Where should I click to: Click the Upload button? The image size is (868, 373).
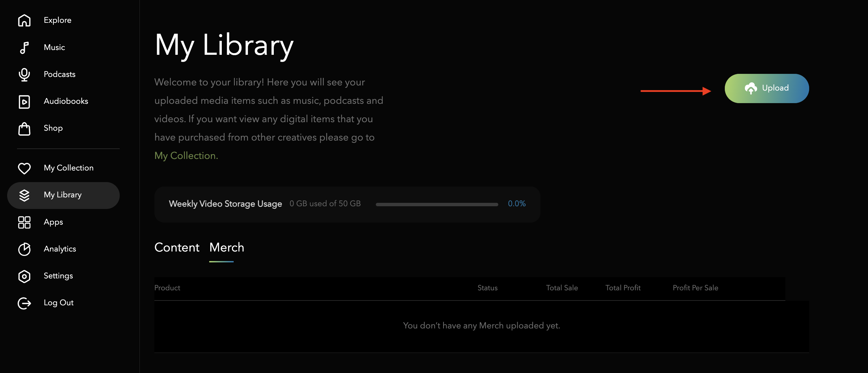(767, 88)
